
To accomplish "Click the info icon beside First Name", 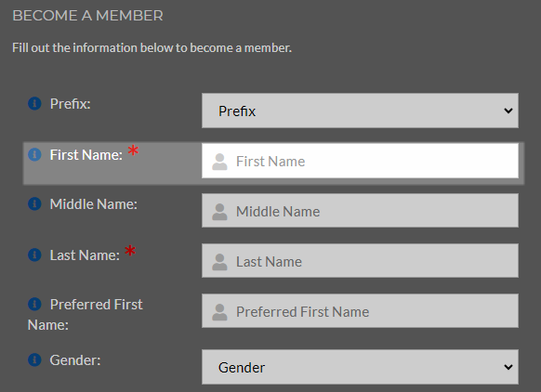I will (x=34, y=154).
